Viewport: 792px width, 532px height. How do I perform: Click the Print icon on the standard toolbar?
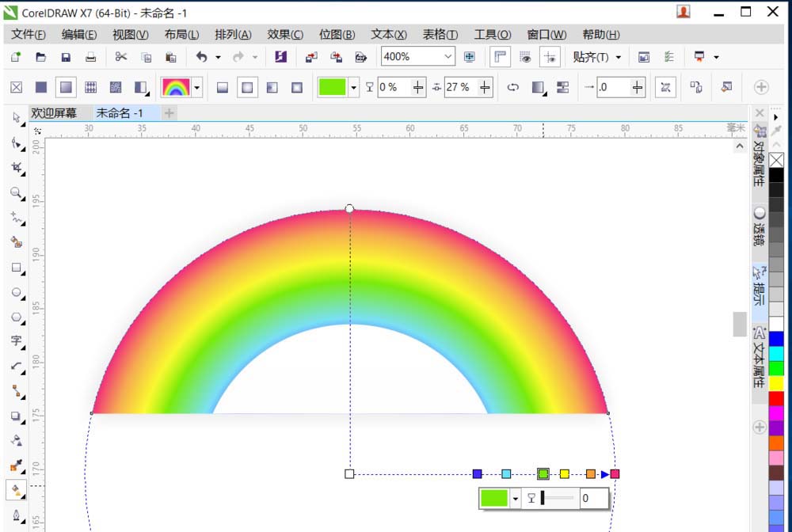pos(91,56)
